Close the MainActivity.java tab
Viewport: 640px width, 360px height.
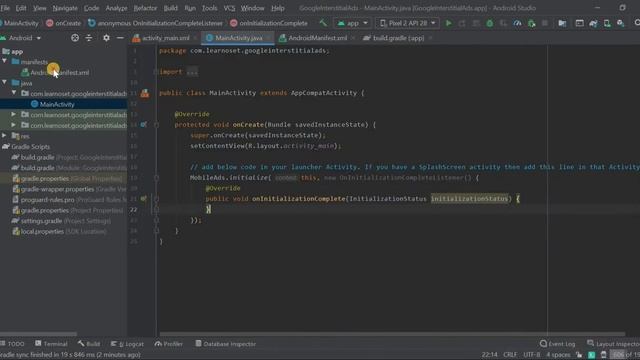[x=268, y=38]
